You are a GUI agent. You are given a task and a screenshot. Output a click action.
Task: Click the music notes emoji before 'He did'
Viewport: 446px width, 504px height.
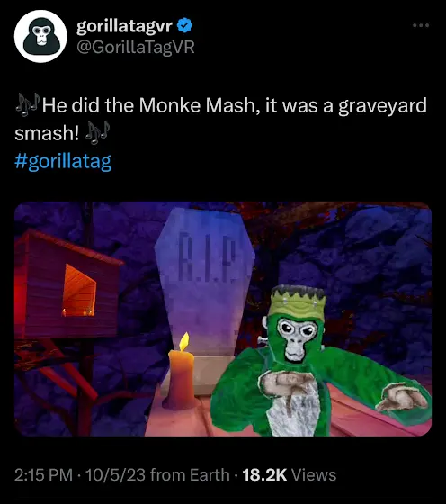click(x=28, y=104)
